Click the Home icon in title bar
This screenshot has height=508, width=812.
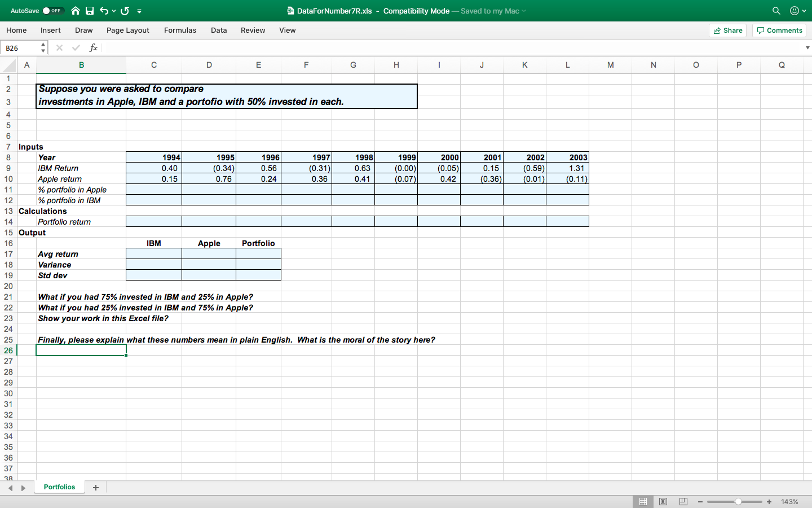(x=75, y=11)
